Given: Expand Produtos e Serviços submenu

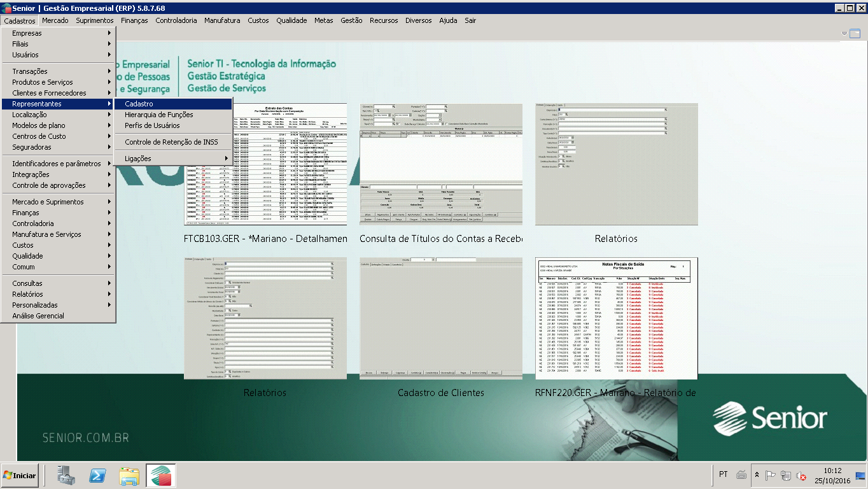Looking at the screenshot, I should pos(58,82).
